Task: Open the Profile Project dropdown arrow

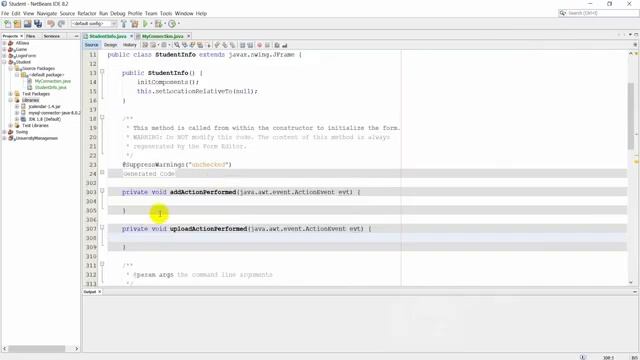Action: [179, 24]
